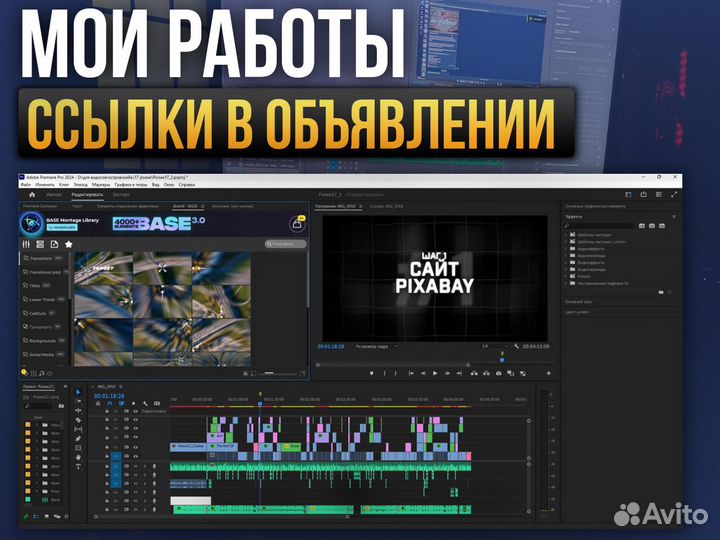
Task: Open the Button Editor plus icon
Action: (548, 374)
